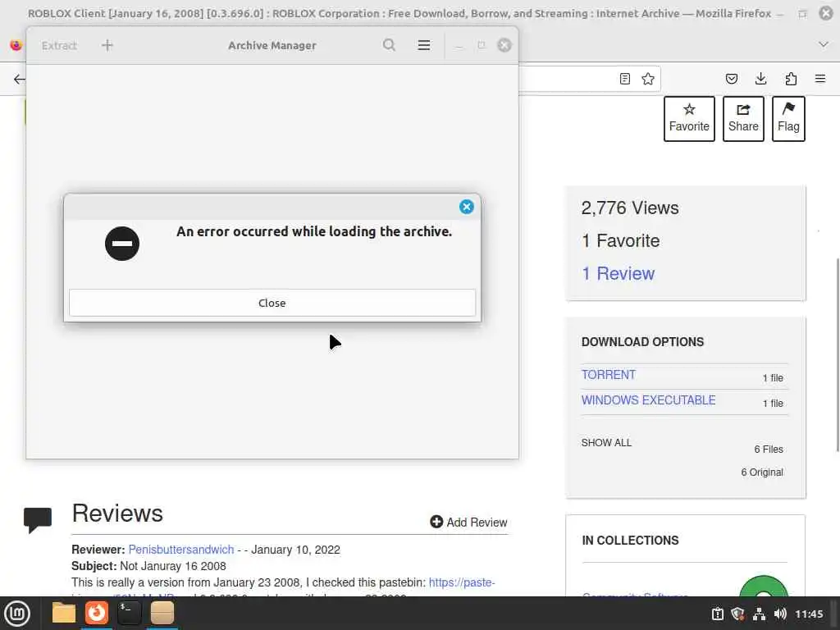The height and width of the screenshot is (630, 840).
Task: Favorite this Internet Archive item
Action: [x=689, y=118]
